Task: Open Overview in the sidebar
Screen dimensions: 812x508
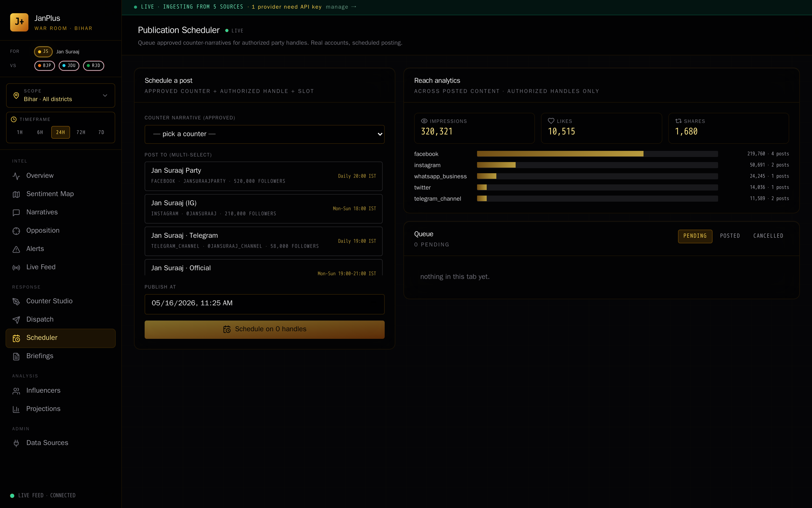Action: click(61, 176)
